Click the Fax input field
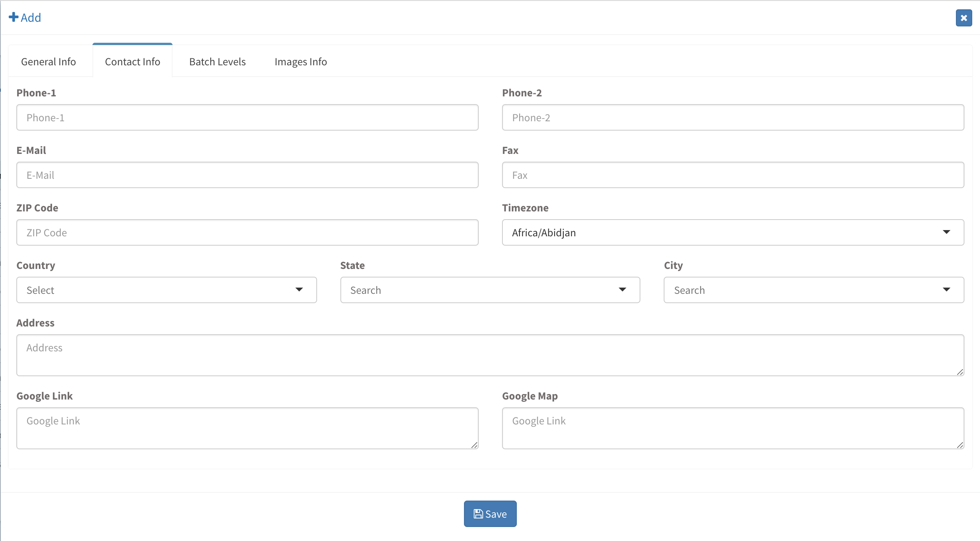This screenshot has height=541, width=980. pyautogui.click(x=732, y=175)
